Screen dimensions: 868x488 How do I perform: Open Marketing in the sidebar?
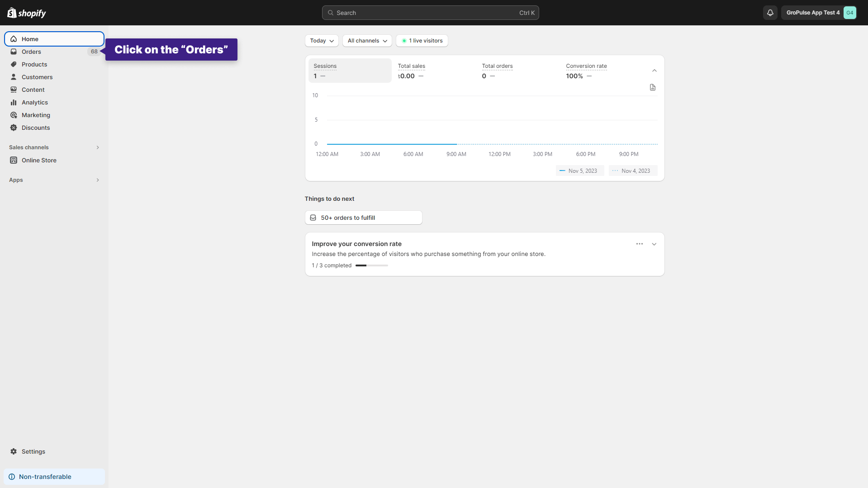[54, 115]
